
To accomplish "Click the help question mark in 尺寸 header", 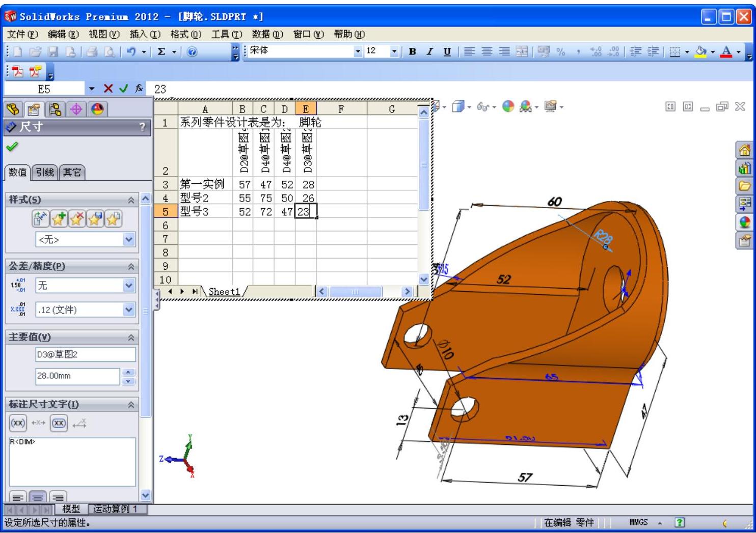I will (142, 127).
